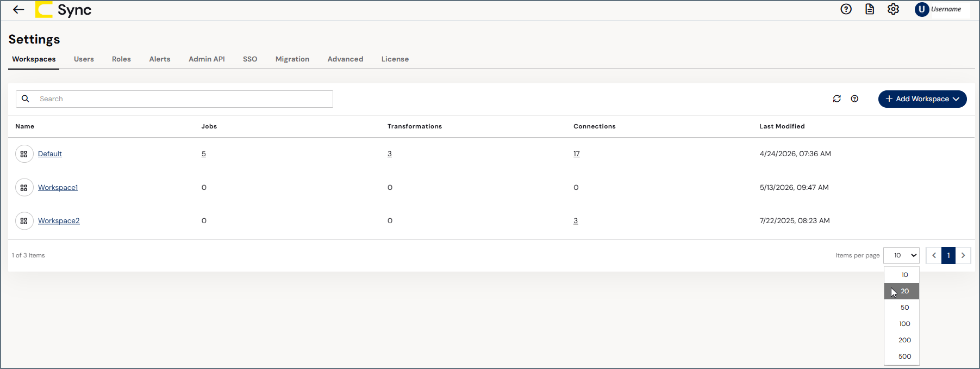Screen dimensions: 980x369
Task: Click the Name column header
Action: pyautogui.click(x=25, y=126)
